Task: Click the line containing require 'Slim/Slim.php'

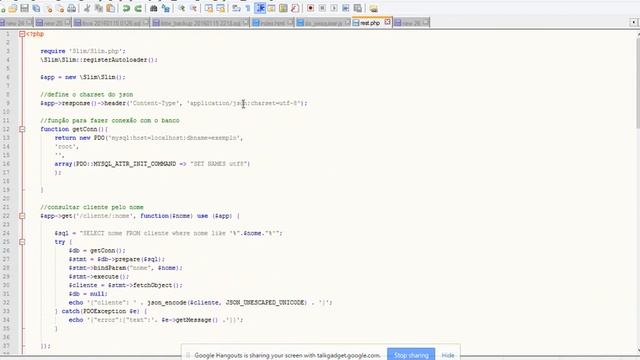Action: (x=83, y=51)
